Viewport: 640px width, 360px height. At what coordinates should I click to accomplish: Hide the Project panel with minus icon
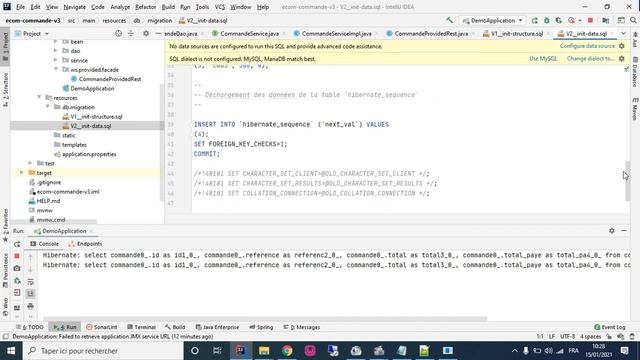158,33
